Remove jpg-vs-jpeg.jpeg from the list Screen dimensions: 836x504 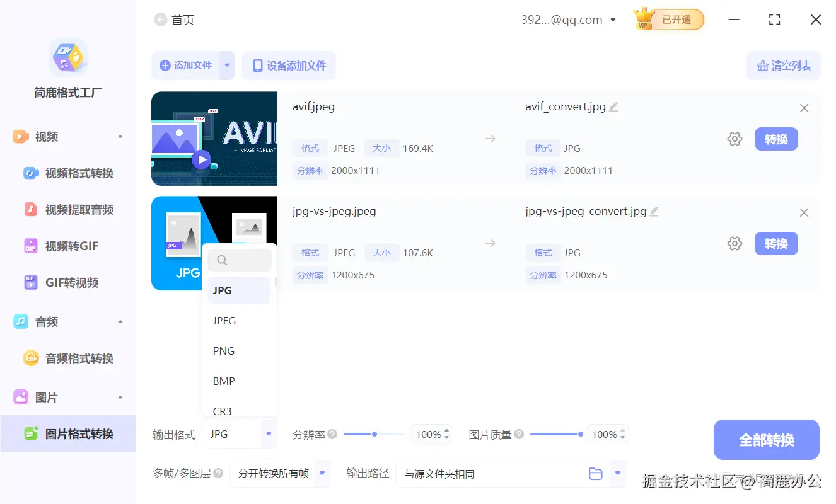(804, 213)
